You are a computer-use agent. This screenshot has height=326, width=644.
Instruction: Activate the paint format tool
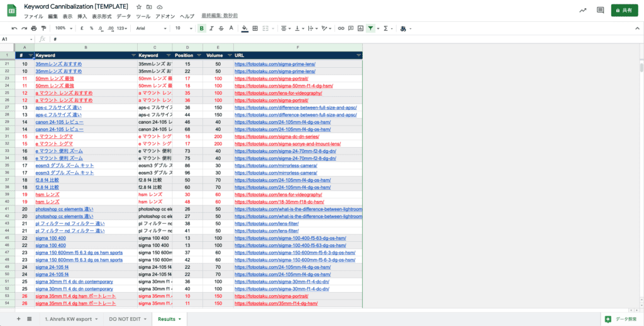43,28
